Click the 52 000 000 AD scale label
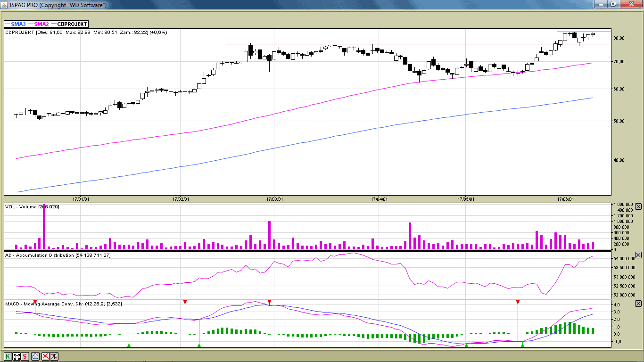Viewport: 644px width, 362px height. coord(623,295)
